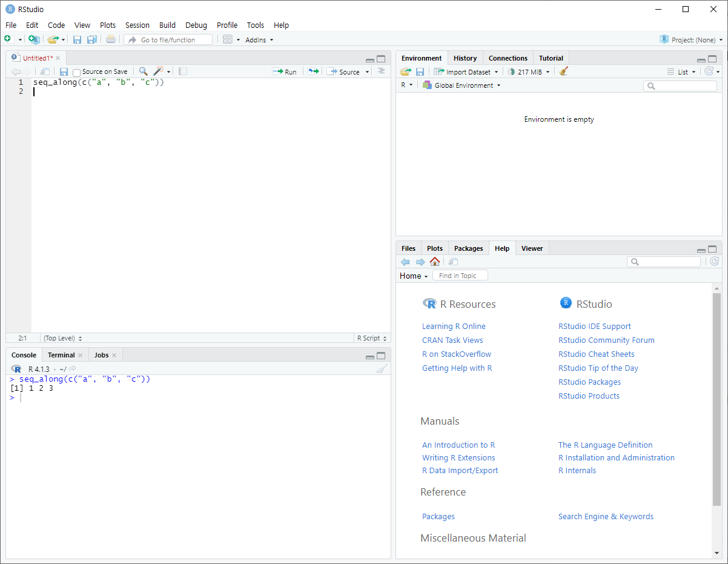Open the Learning R Online link
Viewport: 728px width, 564px height.
point(454,326)
